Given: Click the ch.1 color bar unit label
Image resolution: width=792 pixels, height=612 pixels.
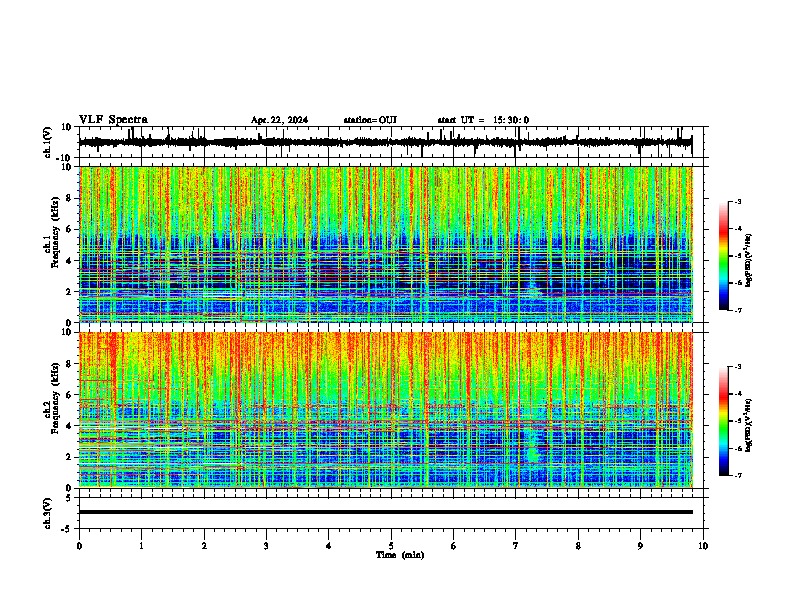Looking at the screenshot, I should pyautogui.click(x=749, y=260).
